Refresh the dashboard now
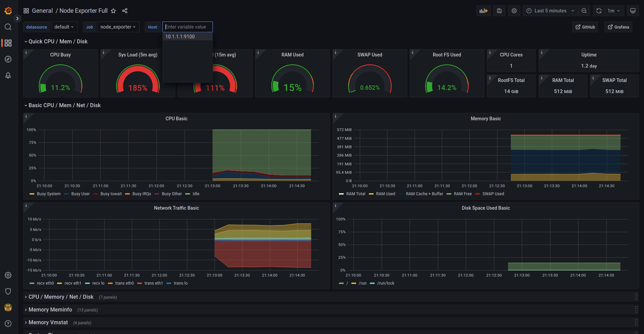Viewport: 644px width, 334px height. (x=599, y=11)
